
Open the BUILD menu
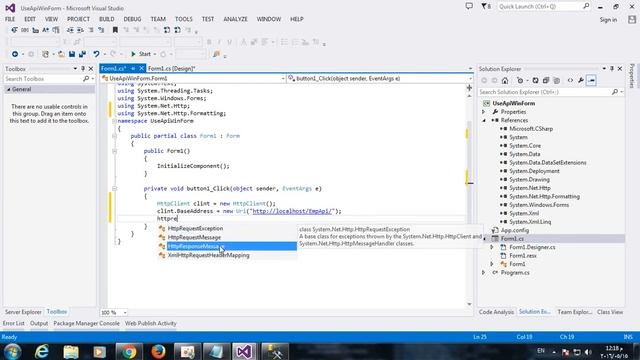pos(107,19)
